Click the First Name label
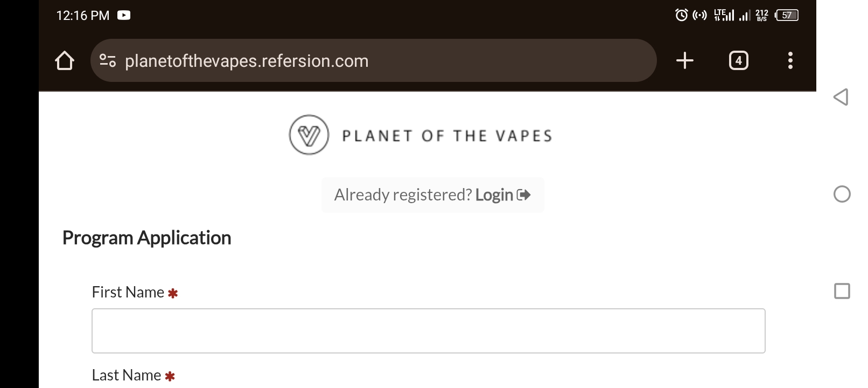 pyautogui.click(x=128, y=292)
